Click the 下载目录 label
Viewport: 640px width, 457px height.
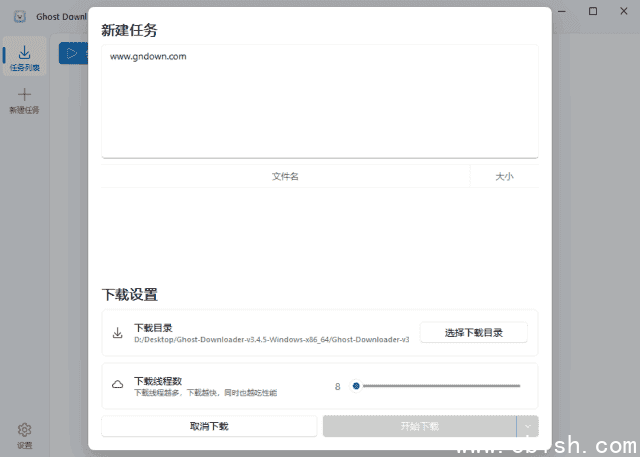click(x=153, y=328)
